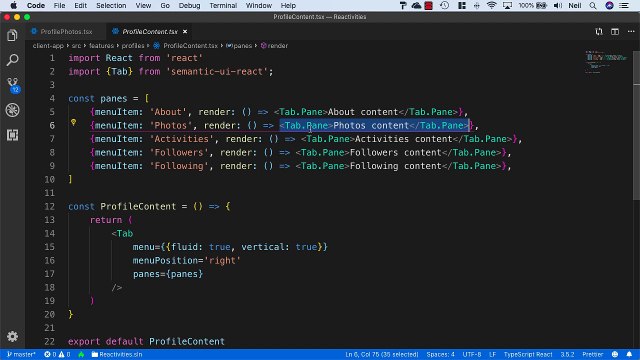The height and width of the screenshot is (360, 640).
Task: Open the Help menu
Action: coord(288,5)
